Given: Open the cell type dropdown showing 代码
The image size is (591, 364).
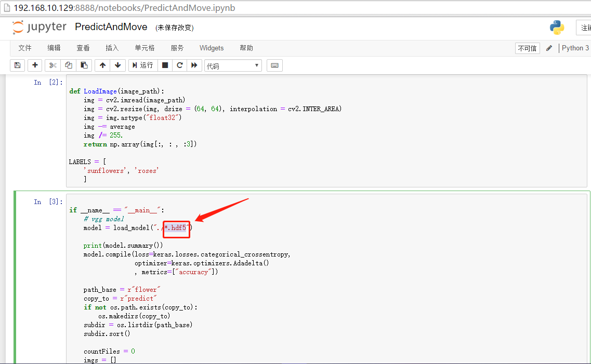Looking at the screenshot, I should point(233,65).
